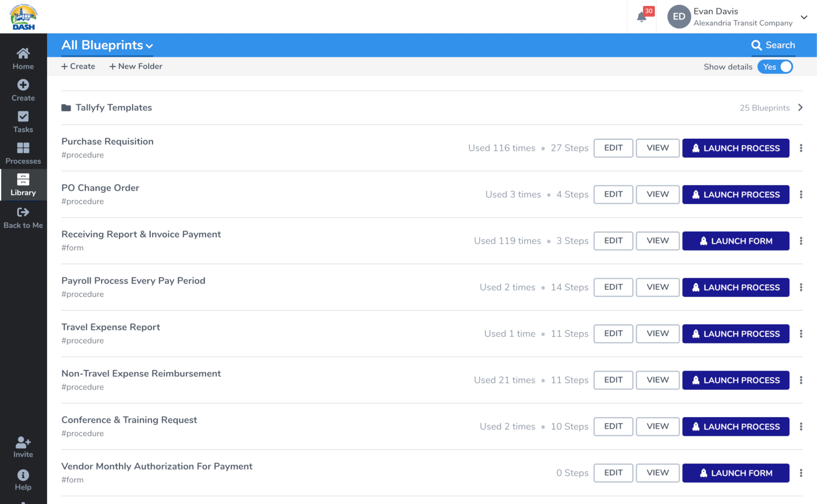Toggle the Show details switch
Screen dimensions: 817x504
click(x=775, y=67)
